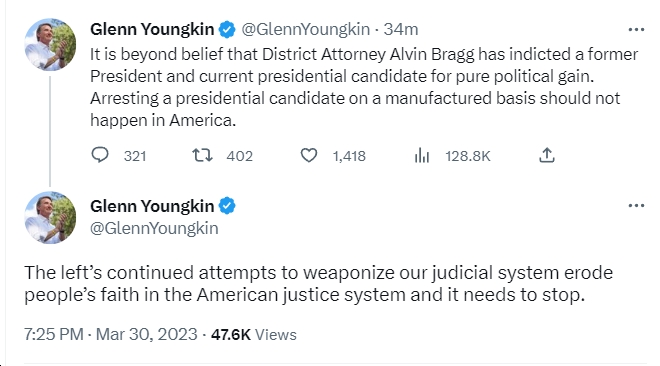Open more options on the second tweet
Image resolution: width=660 pixels, height=366 pixels.
(x=636, y=206)
